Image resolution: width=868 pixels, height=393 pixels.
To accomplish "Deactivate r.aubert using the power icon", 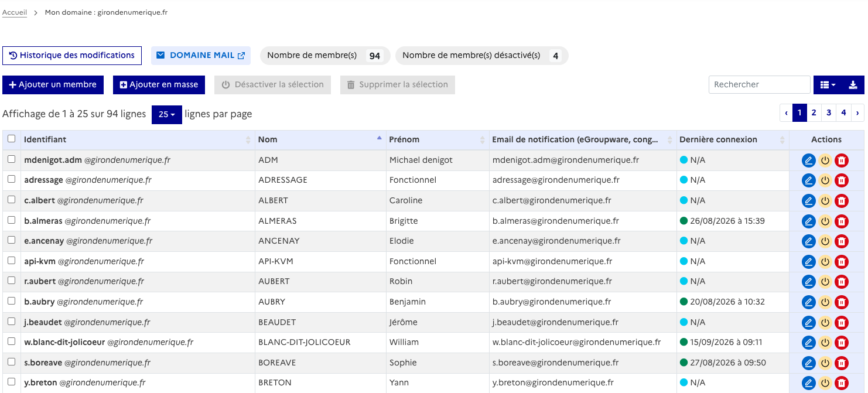I will click(x=825, y=282).
